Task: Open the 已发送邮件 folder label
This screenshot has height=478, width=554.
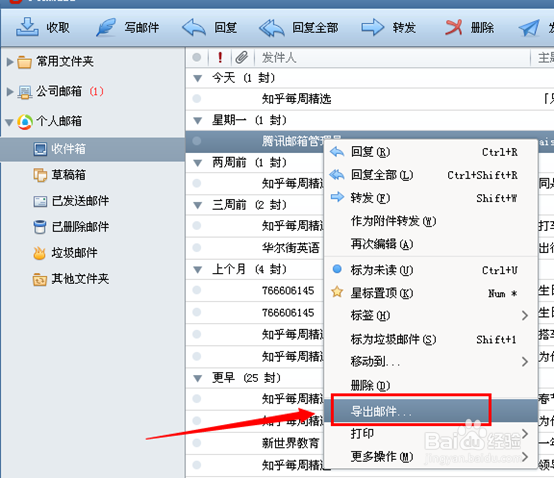Action: click(x=80, y=201)
